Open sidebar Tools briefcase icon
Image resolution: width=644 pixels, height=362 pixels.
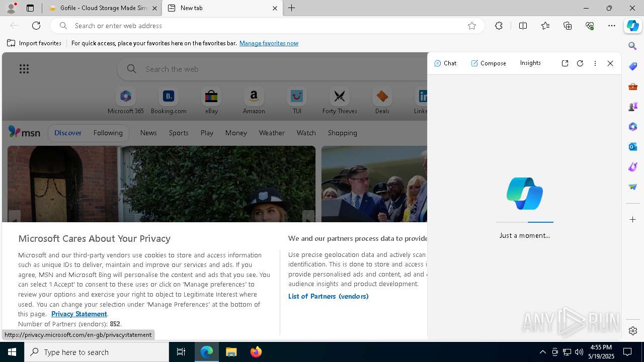click(633, 86)
